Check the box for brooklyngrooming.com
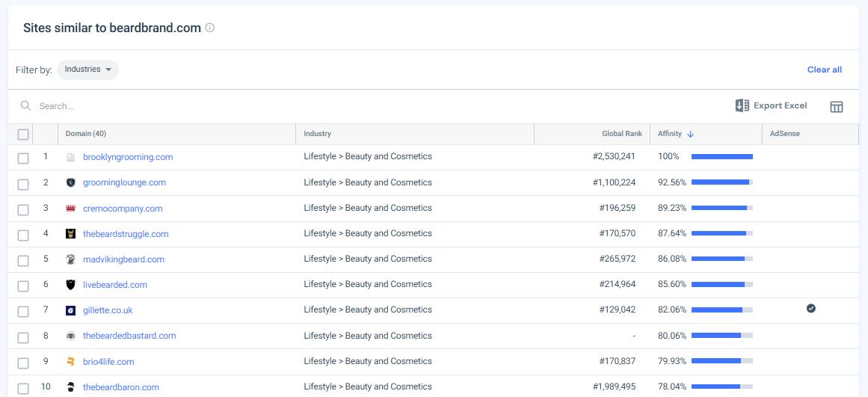 (22, 159)
